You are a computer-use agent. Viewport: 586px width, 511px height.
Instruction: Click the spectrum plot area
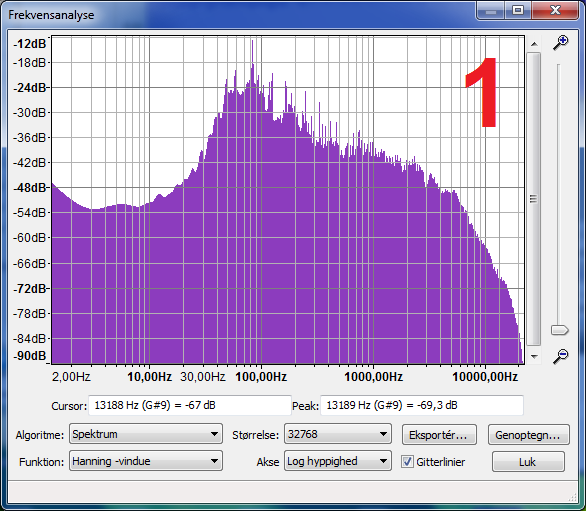[x=288, y=200]
